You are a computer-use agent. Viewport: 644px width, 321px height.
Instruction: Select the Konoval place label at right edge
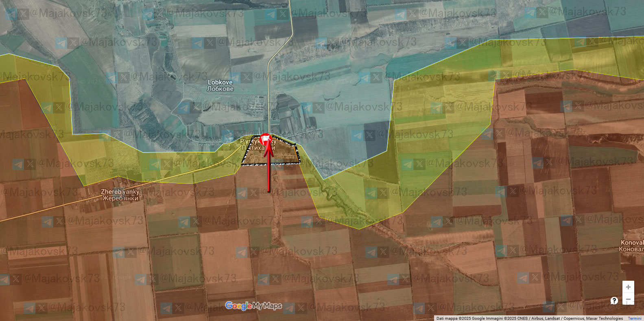[631, 246]
